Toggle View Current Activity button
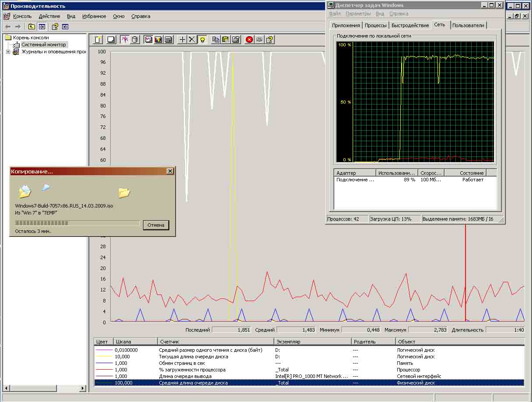This screenshot has height=402, width=532. coord(125,40)
